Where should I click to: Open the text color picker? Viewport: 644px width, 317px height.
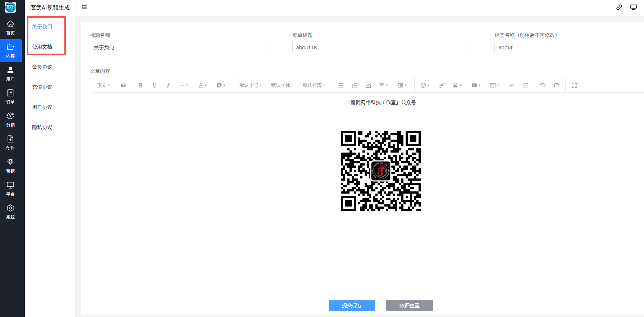(x=202, y=85)
